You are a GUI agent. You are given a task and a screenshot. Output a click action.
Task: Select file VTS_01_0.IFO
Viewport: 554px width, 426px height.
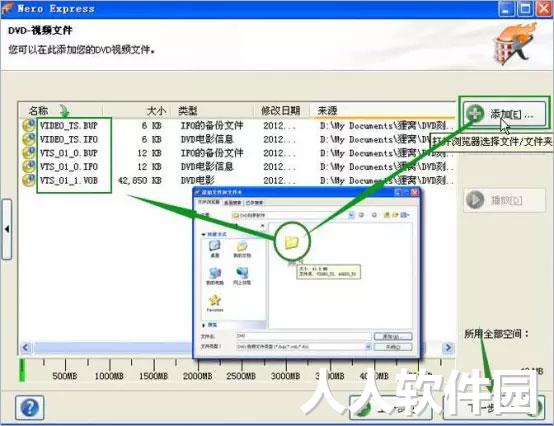click(69, 167)
